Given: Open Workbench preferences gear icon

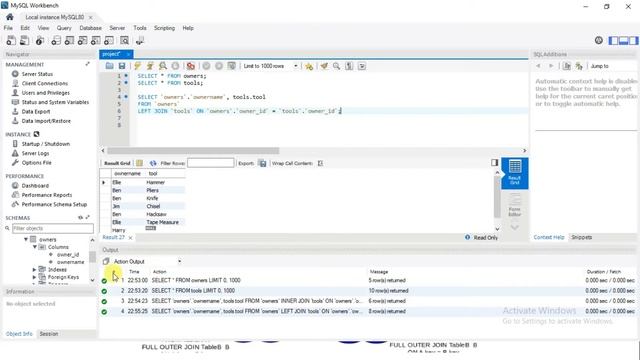Looking at the screenshot, I should (x=599, y=40).
